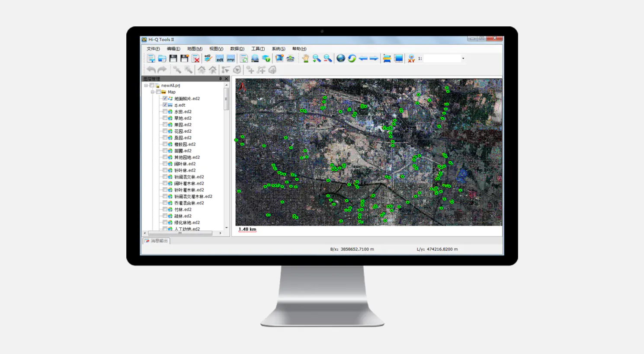644x354 pixels.
Task: Click the XY coordinate locate icon
Action: point(411,58)
